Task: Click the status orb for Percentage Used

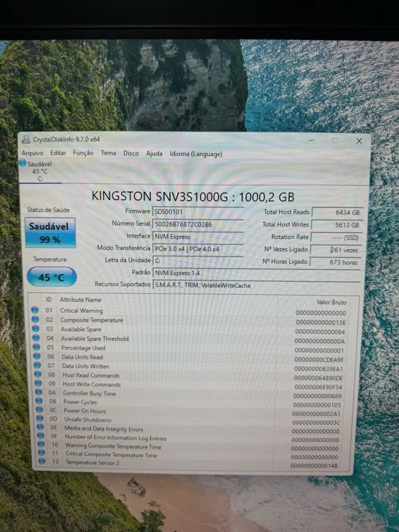Action: [37, 347]
